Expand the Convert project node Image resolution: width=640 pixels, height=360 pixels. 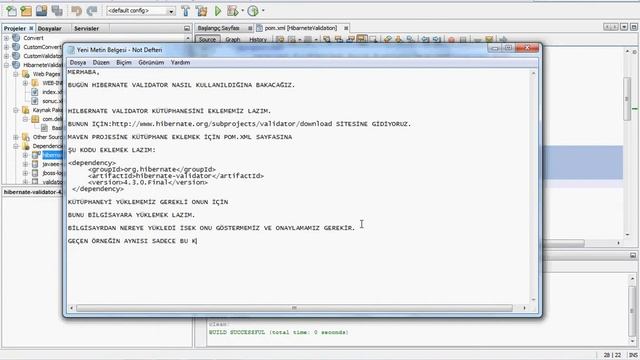(x=6, y=38)
